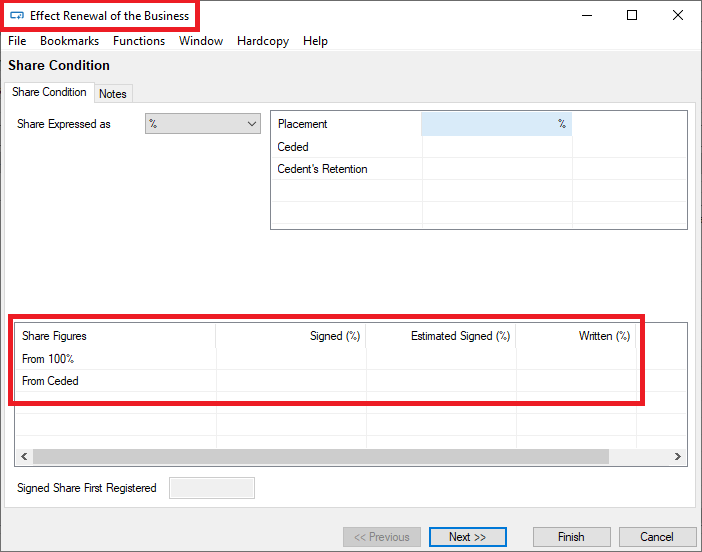Switch to the Notes tab
This screenshot has width=702, height=552.
click(x=113, y=94)
